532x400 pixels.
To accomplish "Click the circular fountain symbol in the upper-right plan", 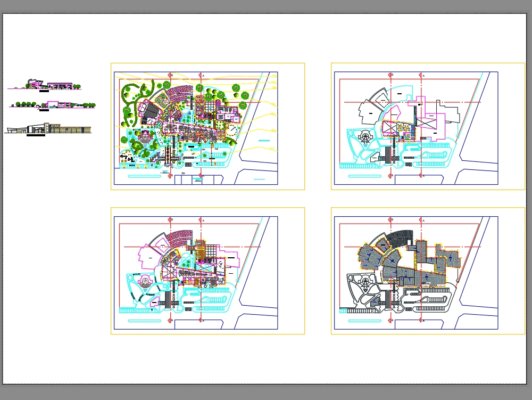I will click(x=365, y=137).
